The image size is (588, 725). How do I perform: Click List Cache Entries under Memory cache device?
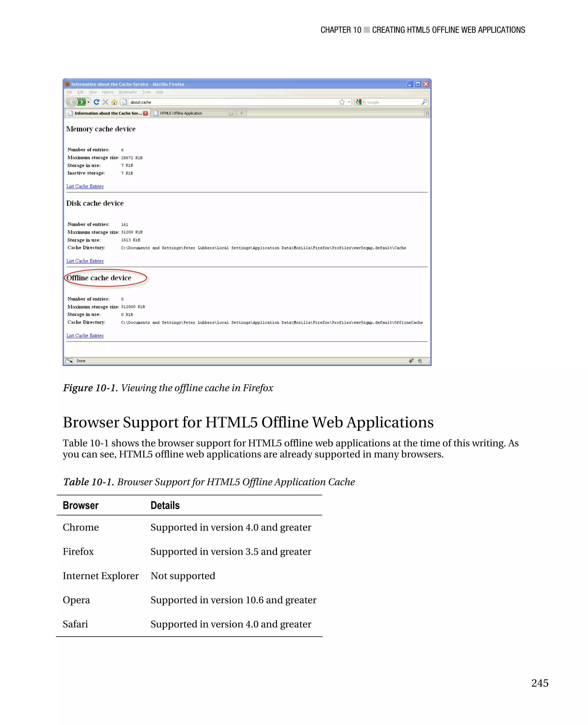point(85,186)
